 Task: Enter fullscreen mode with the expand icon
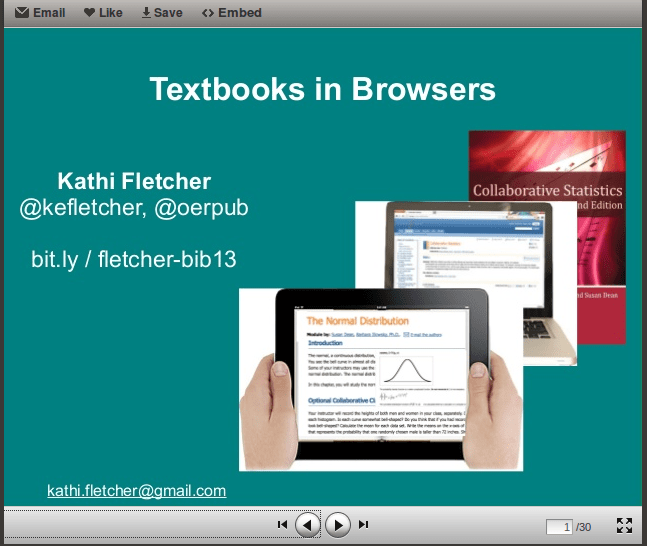(x=624, y=526)
